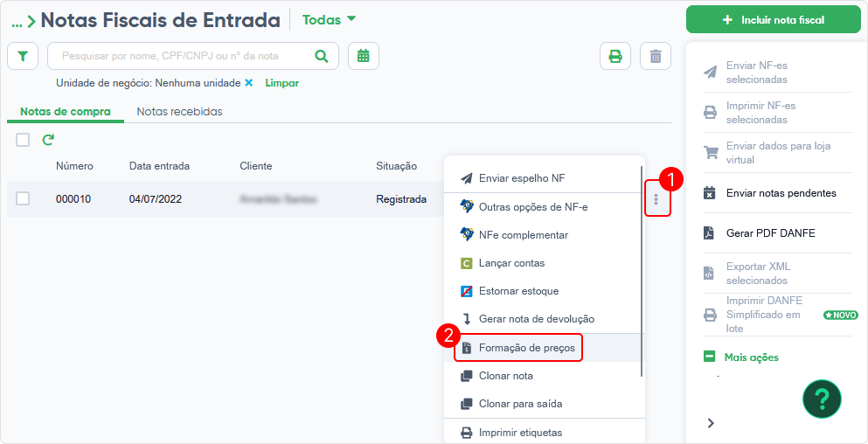Click the Situação column header

(396, 166)
